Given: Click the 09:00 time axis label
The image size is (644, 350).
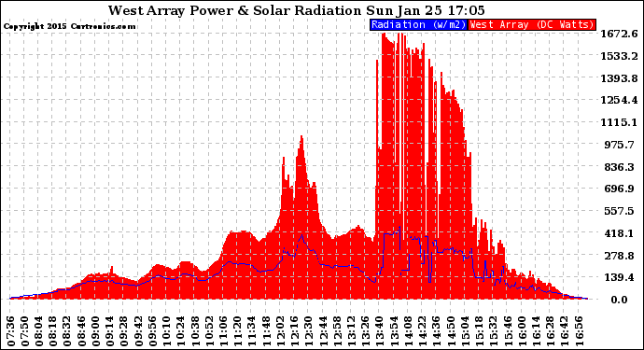Looking at the screenshot, I should (96, 331).
